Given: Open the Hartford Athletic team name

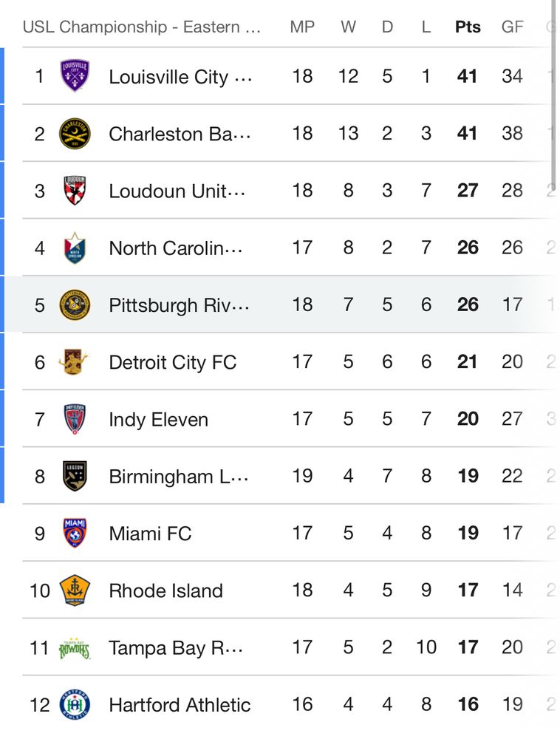Looking at the screenshot, I should (x=180, y=705).
